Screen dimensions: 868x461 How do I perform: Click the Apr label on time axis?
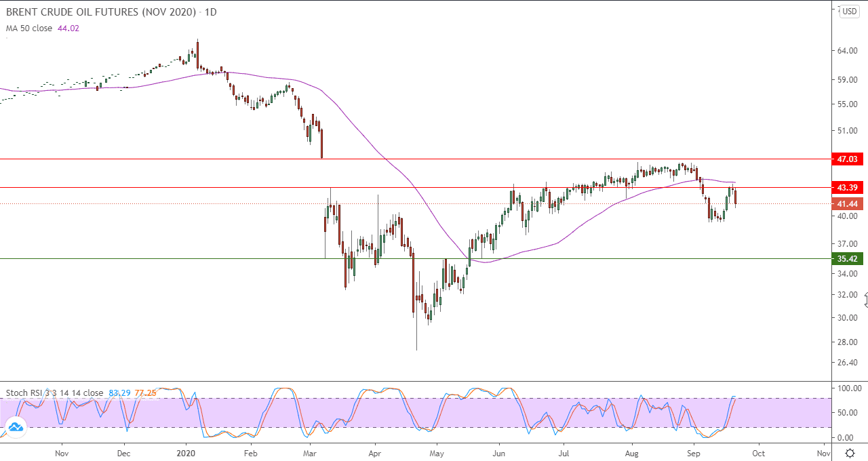point(374,452)
